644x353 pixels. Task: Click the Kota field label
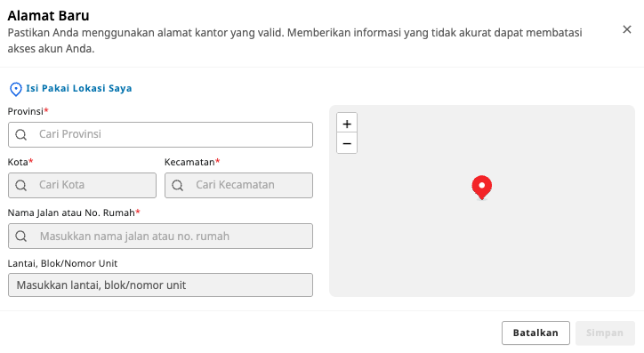(x=20, y=162)
